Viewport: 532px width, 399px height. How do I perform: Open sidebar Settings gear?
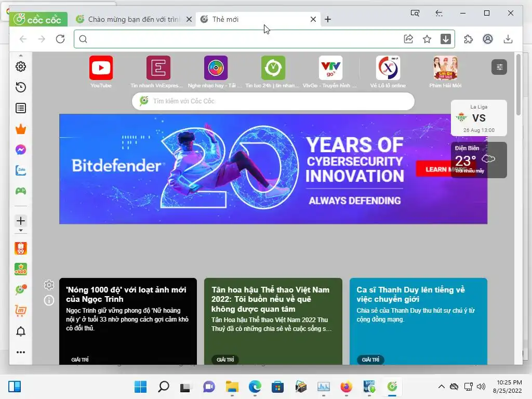(21, 66)
